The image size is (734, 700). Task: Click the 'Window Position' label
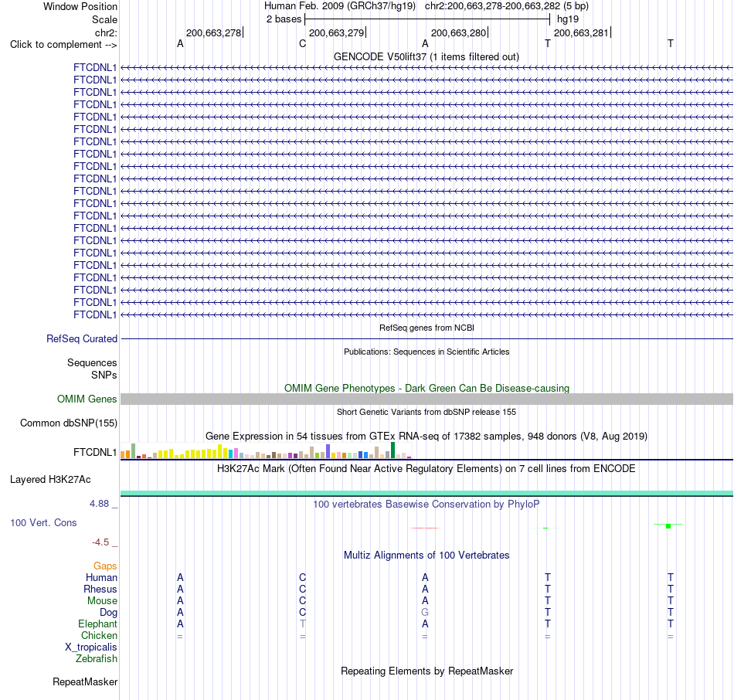[x=80, y=6]
